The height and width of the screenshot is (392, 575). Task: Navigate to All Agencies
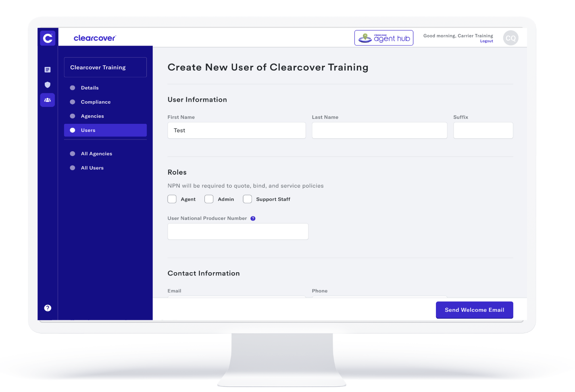pos(96,154)
